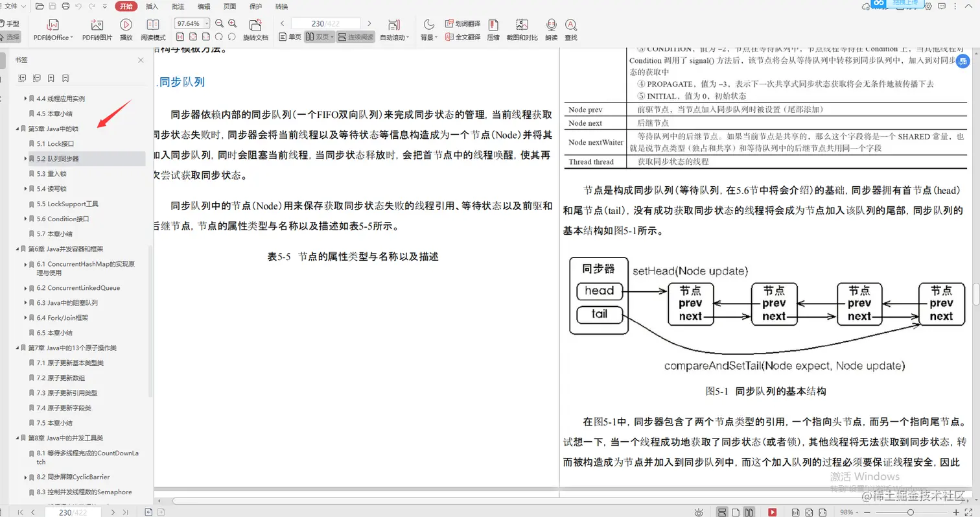Switch to the 页面 tab

coord(229,6)
